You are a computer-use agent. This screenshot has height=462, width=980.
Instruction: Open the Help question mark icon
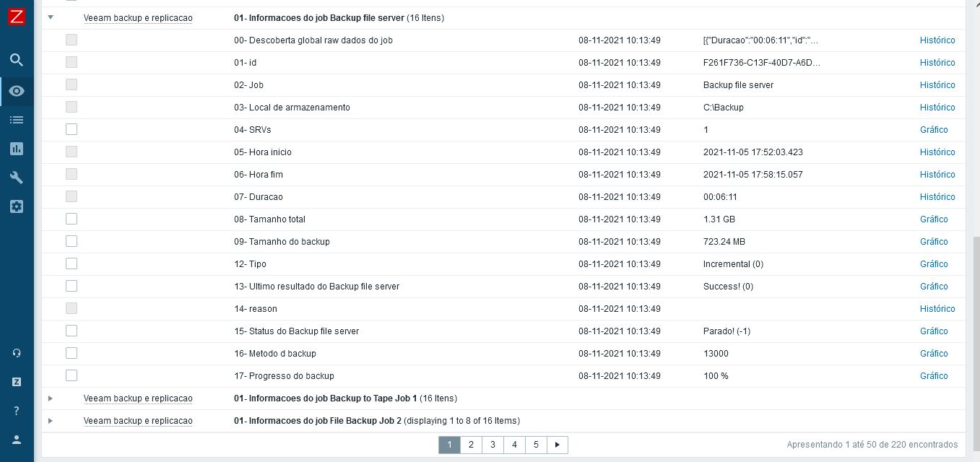click(17, 411)
